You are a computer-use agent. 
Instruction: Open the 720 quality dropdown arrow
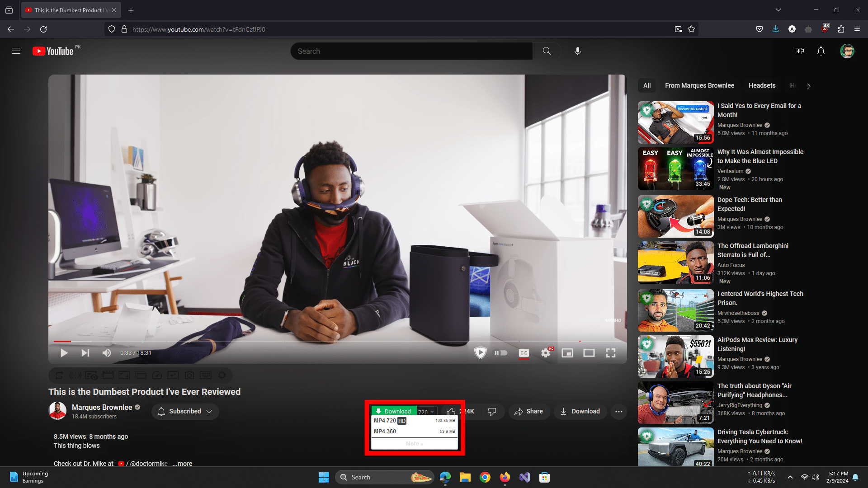432,412
